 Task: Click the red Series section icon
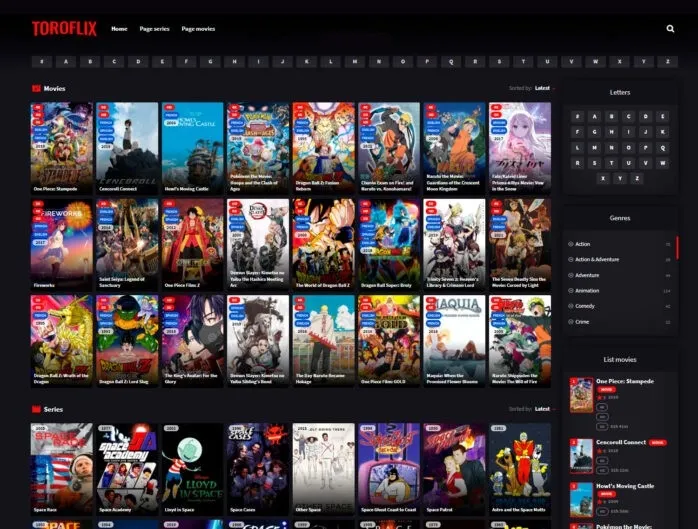pos(37,409)
